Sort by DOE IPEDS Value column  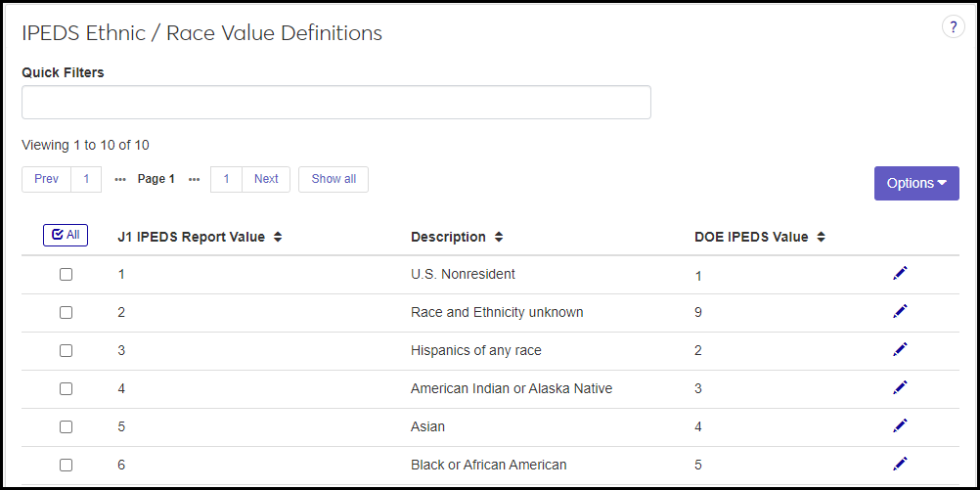(822, 237)
